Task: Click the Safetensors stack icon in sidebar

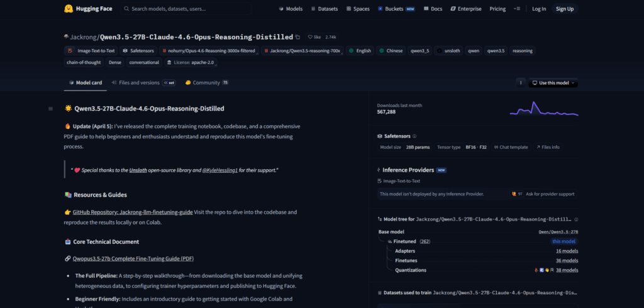Action: pyautogui.click(x=379, y=136)
